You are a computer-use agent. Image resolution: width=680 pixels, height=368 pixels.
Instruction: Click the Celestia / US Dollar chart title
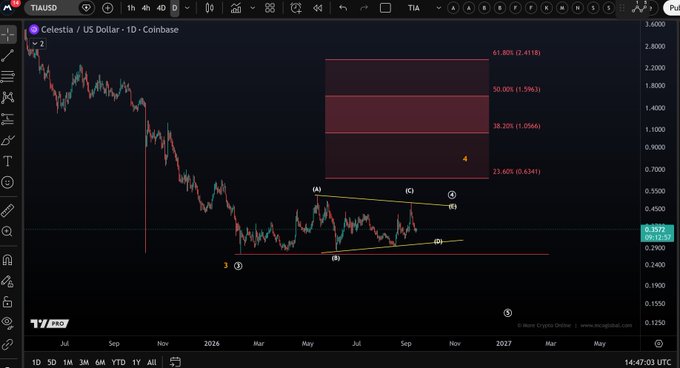click(x=110, y=29)
